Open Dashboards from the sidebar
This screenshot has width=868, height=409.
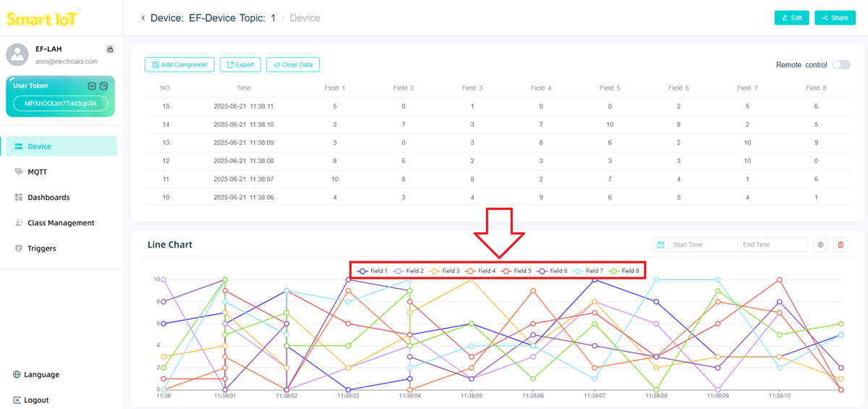[x=48, y=198]
